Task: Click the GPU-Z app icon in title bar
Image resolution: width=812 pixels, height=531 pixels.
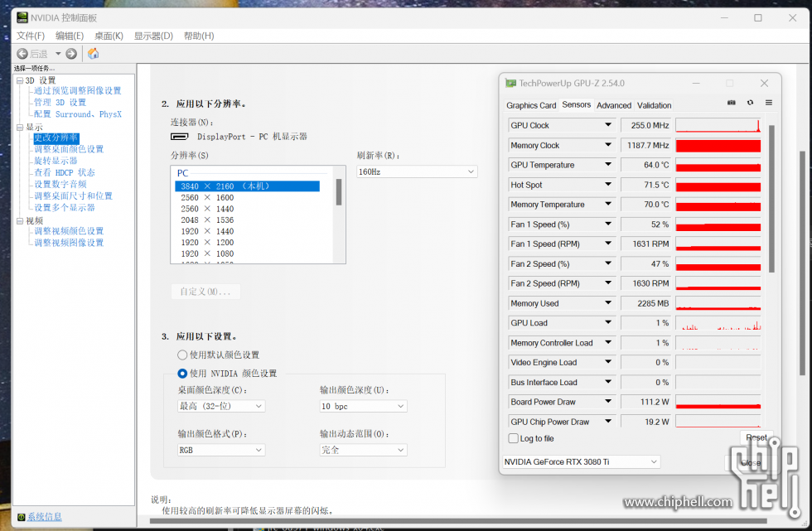Action: 510,83
